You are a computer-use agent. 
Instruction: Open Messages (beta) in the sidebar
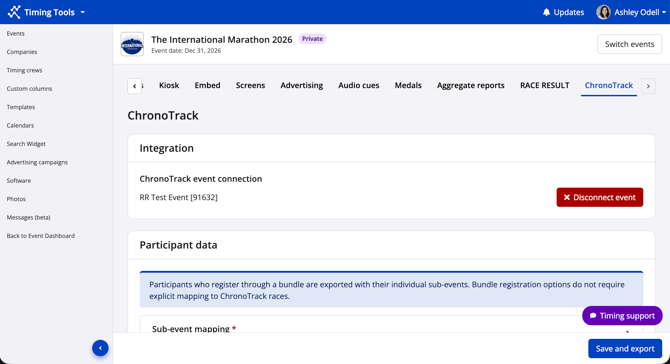coord(28,217)
